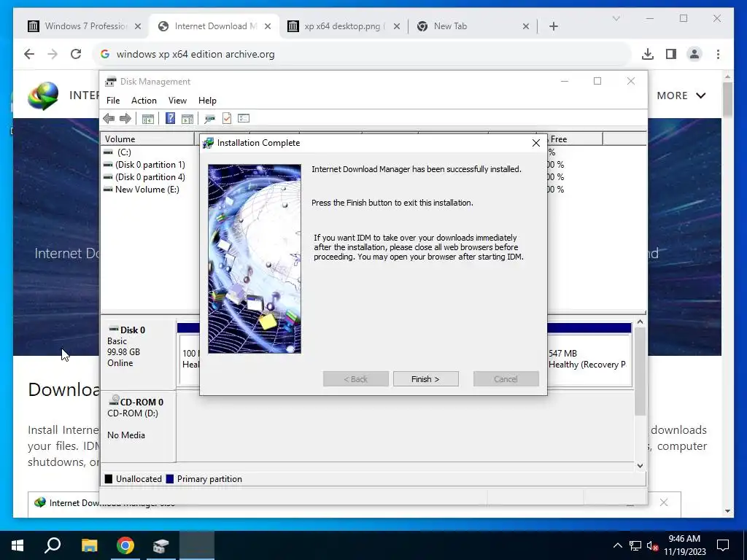The height and width of the screenshot is (560, 747).
Task: Click Chrome page vertical scrollbar thumb
Action: [727, 99]
